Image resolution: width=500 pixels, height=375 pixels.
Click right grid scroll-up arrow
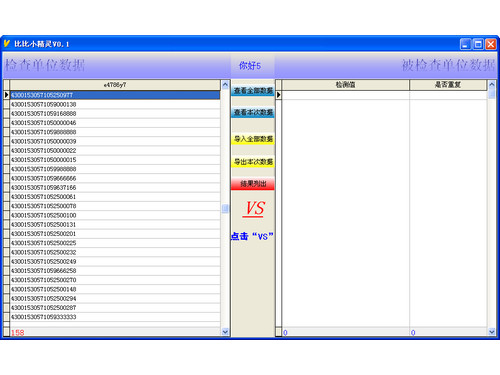coord(492,85)
